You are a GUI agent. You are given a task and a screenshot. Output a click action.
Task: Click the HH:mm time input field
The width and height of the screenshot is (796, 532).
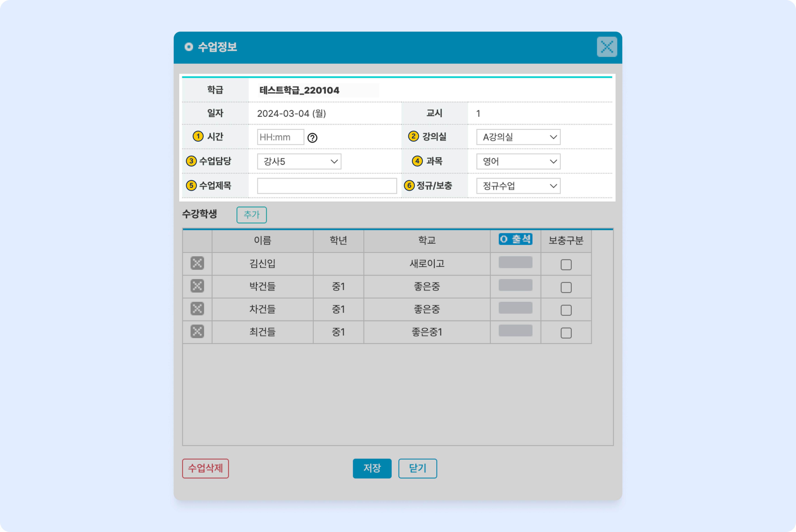point(280,137)
